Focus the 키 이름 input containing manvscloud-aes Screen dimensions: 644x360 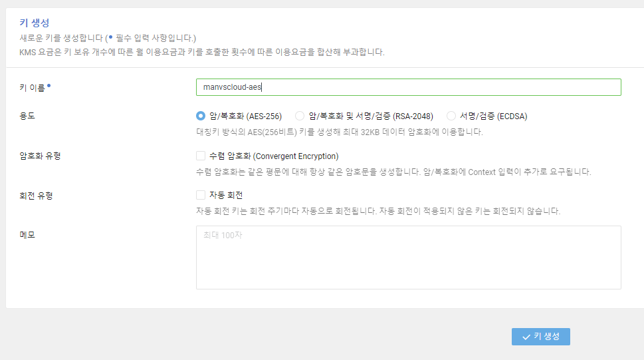(x=408, y=87)
